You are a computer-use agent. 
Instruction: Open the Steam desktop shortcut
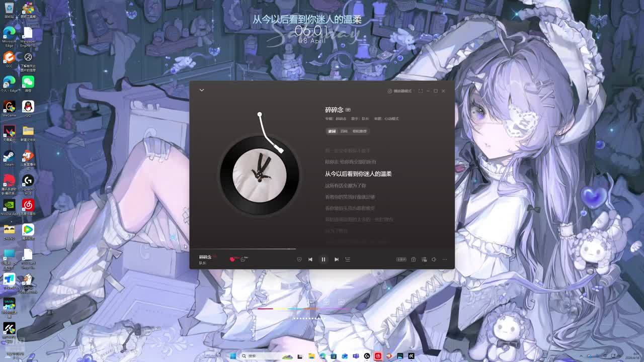coord(9,158)
